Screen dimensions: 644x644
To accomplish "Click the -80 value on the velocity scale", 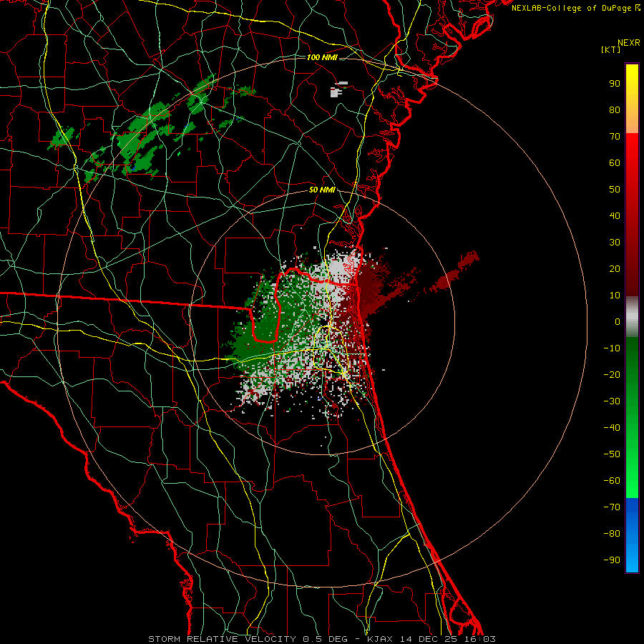I will click(612, 534).
